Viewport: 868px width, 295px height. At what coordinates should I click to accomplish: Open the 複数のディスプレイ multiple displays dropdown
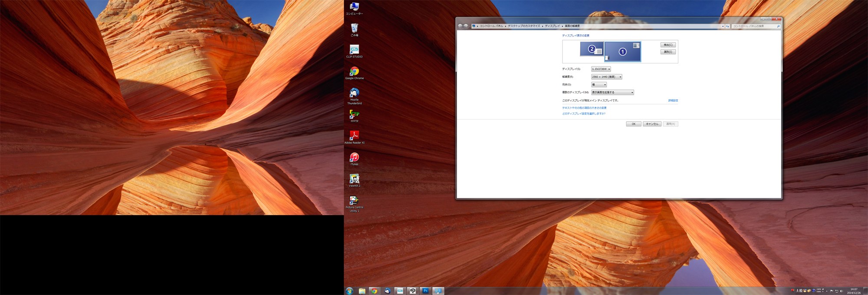612,93
